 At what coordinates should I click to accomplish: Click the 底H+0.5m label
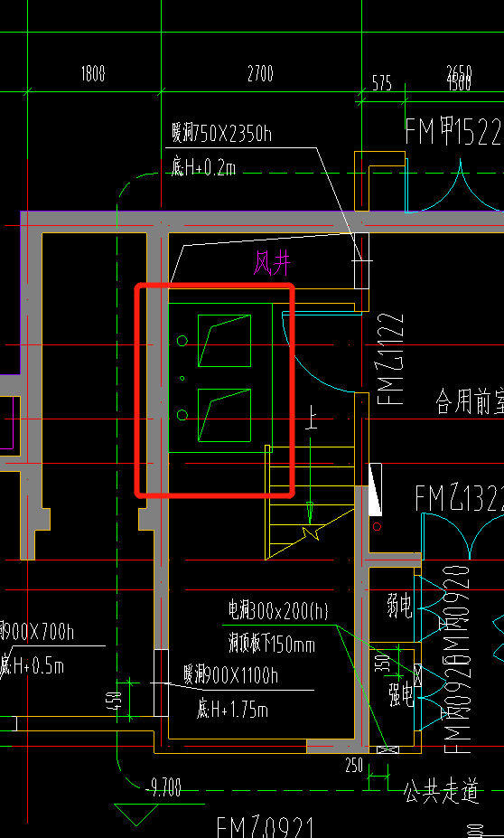(x=32, y=665)
